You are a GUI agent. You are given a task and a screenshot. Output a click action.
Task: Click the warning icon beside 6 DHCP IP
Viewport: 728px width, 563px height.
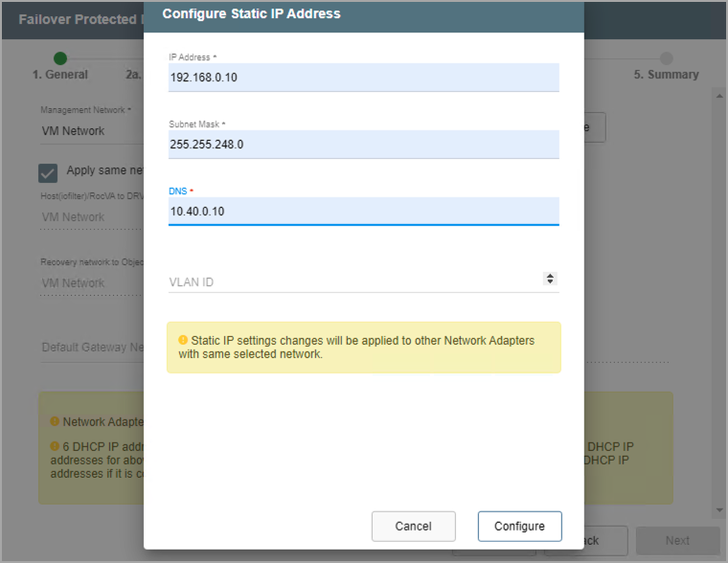click(x=55, y=446)
